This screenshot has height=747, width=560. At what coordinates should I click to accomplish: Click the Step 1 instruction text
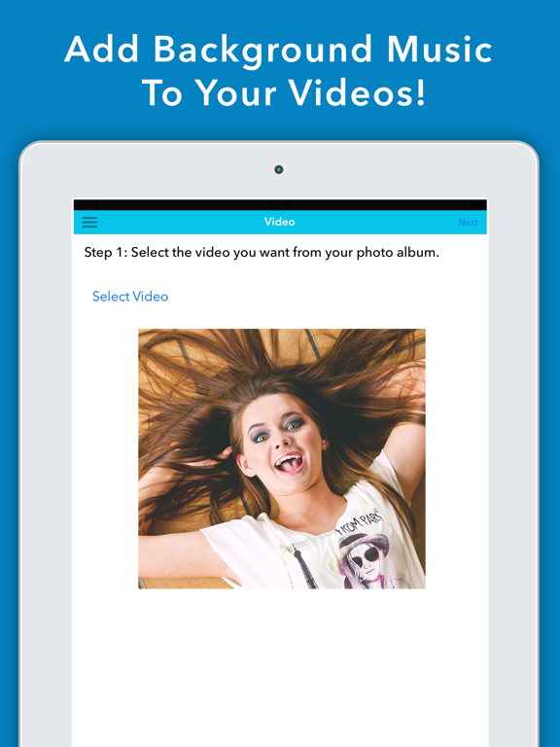262,253
